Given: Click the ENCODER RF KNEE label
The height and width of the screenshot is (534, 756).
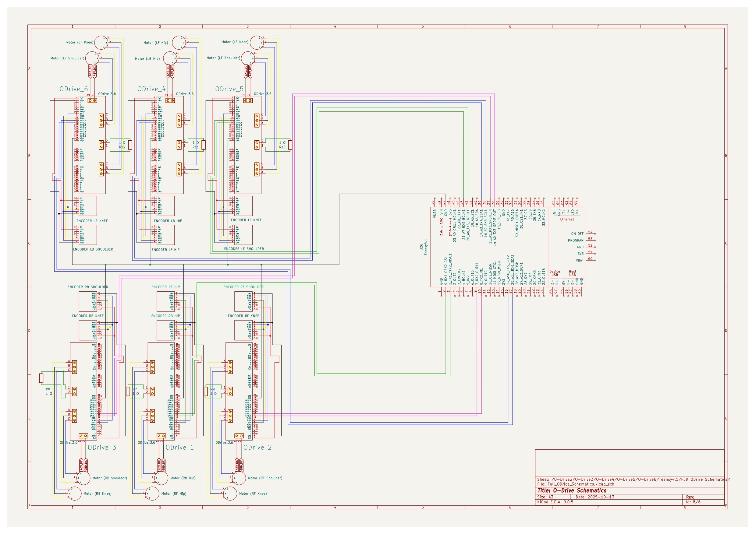Looking at the screenshot, I should (243, 316).
